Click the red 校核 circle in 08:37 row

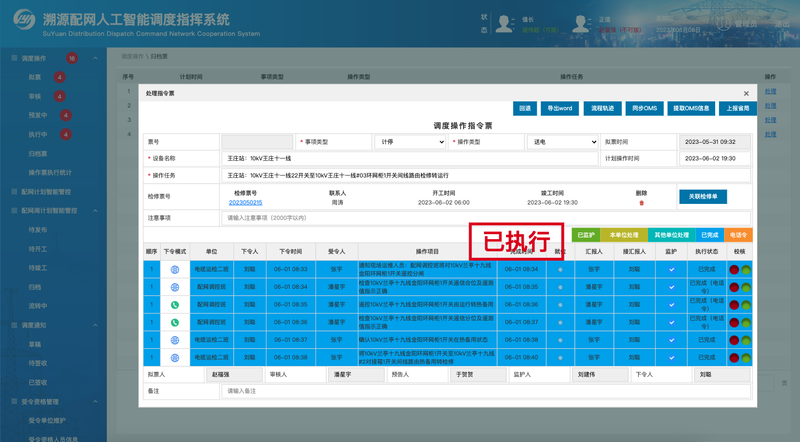pos(734,340)
